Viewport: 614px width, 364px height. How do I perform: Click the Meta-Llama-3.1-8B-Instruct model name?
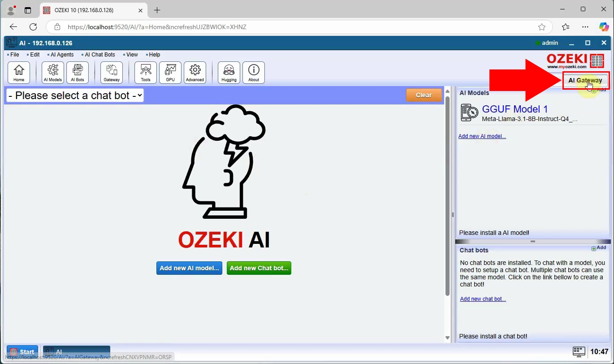[530, 119]
